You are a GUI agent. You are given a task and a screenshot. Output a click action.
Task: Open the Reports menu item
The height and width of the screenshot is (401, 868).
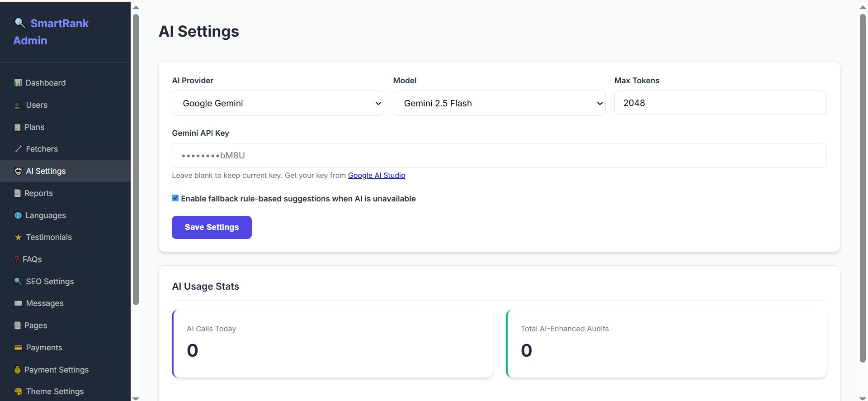pos(38,193)
